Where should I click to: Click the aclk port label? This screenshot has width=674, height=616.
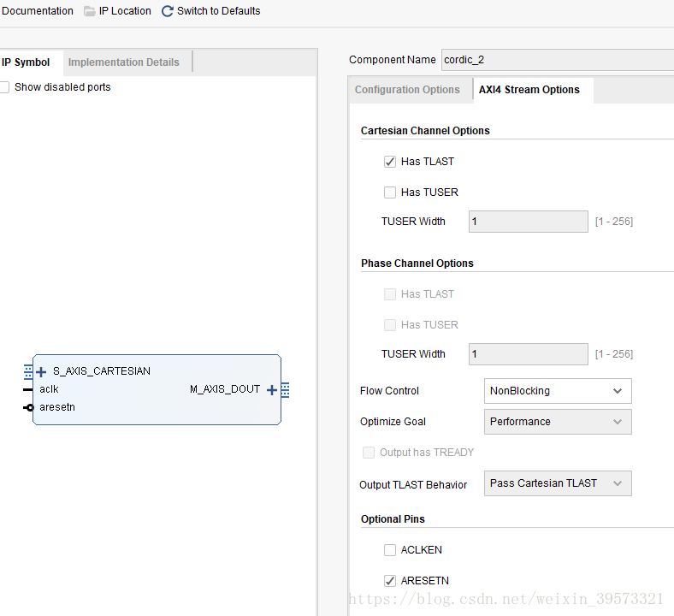[49, 389]
